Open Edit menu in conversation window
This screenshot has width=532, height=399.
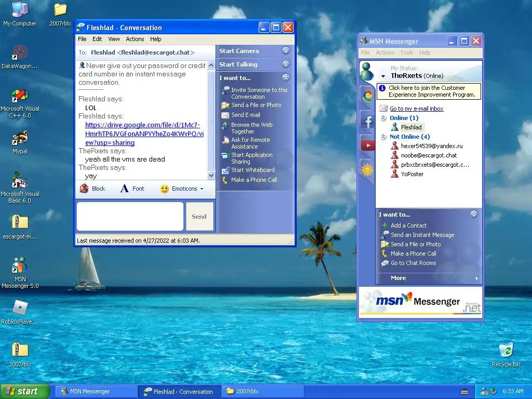tap(97, 39)
